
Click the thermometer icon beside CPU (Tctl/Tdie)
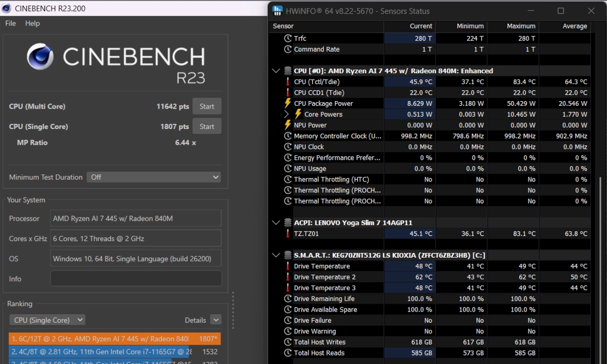pos(288,82)
